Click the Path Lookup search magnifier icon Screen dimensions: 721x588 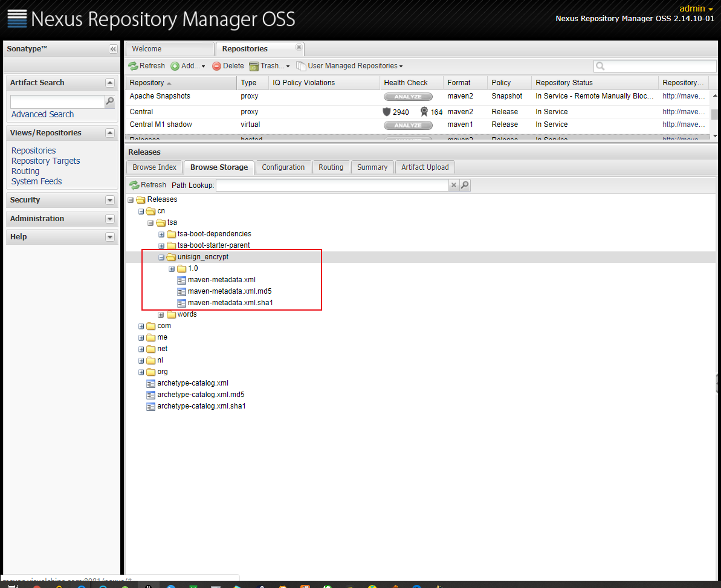(x=465, y=185)
